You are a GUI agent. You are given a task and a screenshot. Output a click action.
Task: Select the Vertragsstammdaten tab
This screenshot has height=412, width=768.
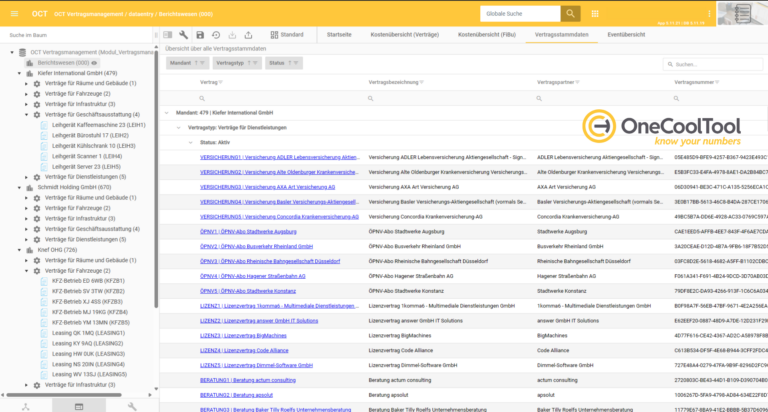pos(561,35)
